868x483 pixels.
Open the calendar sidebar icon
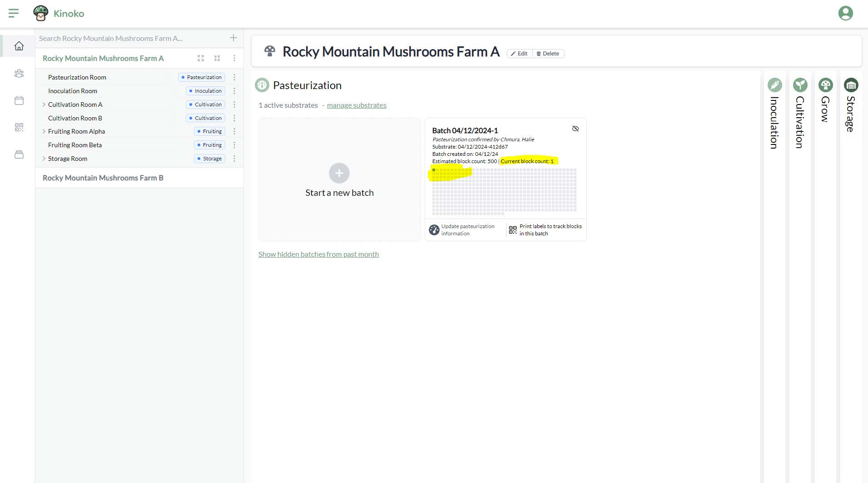click(x=19, y=100)
